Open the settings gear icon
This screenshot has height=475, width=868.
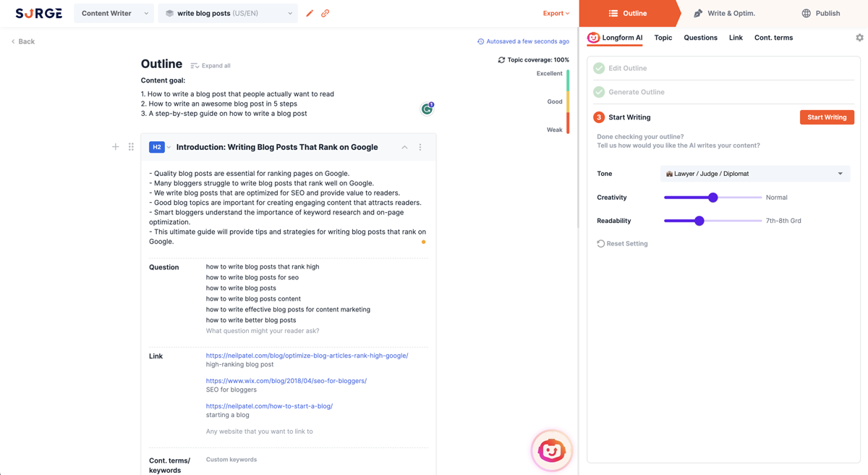(x=859, y=38)
